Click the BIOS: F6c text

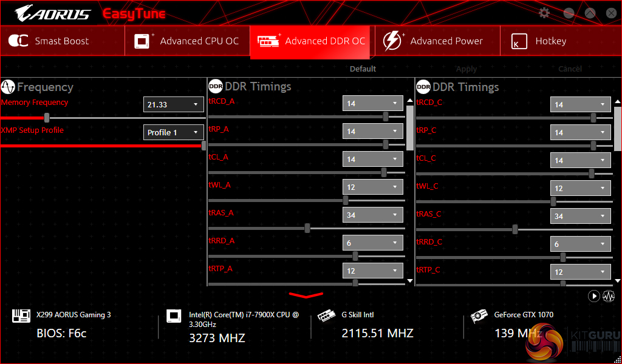coord(61,333)
